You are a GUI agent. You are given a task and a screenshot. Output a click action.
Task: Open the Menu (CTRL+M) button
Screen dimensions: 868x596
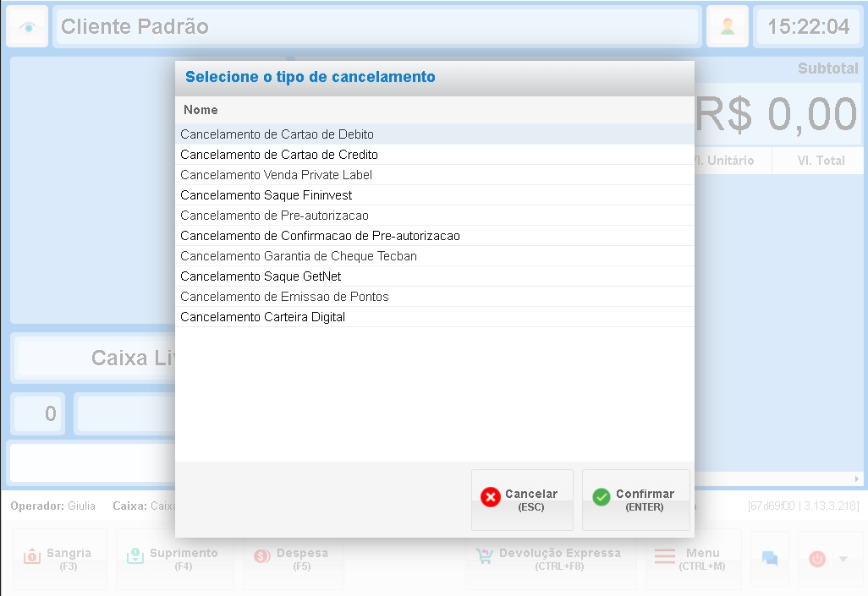(x=693, y=559)
